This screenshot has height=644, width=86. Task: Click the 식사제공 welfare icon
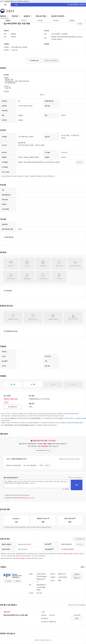coord(59,277)
